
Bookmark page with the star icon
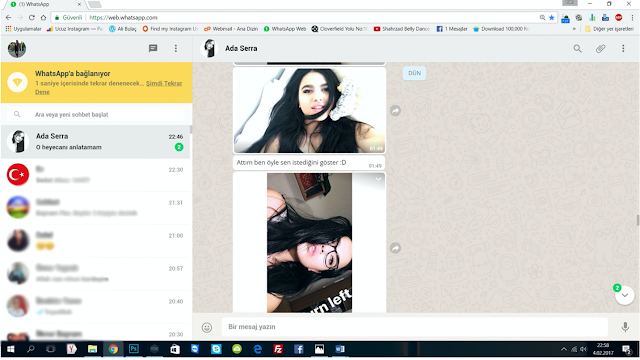552,18
